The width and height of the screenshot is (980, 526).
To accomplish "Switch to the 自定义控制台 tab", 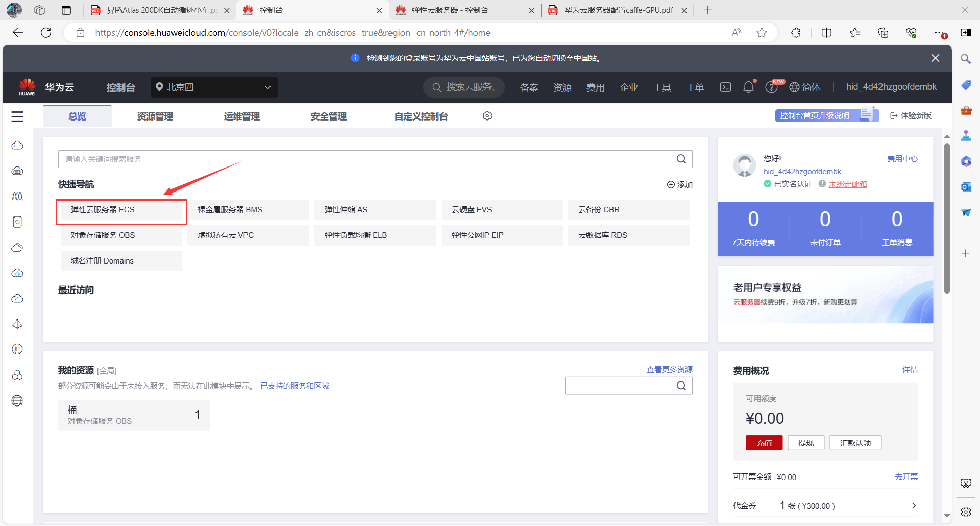I will [421, 116].
